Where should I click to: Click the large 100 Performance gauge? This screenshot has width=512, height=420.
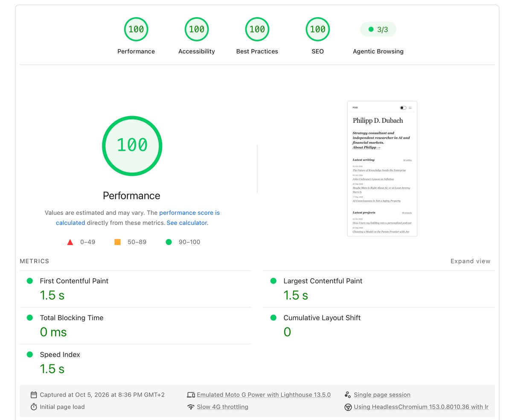[132, 146]
